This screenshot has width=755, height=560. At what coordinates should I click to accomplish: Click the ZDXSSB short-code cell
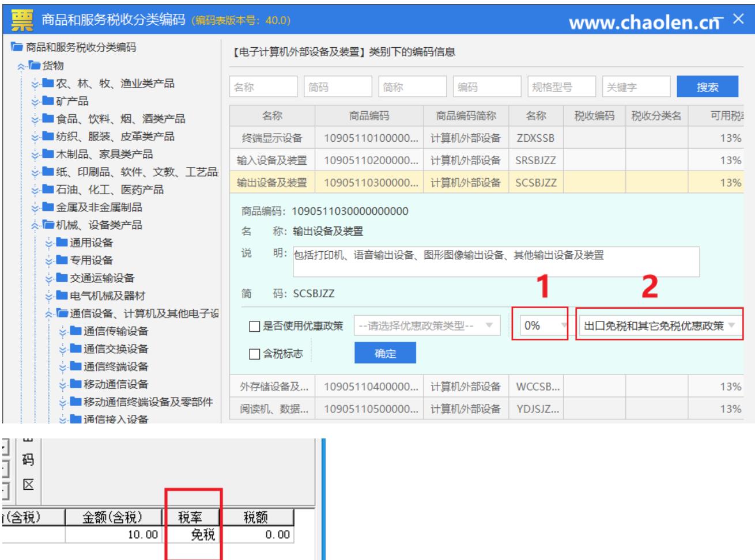point(536,138)
